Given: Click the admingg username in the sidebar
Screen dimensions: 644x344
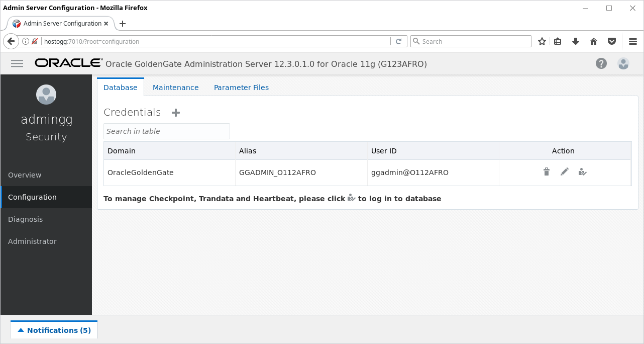Looking at the screenshot, I should click(47, 120).
